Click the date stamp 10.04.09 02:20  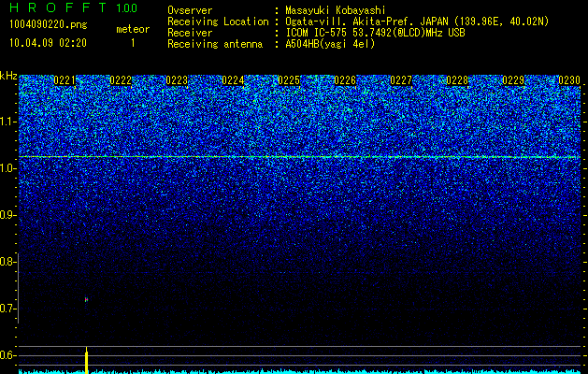pyautogui.click(x=48, y=43)
